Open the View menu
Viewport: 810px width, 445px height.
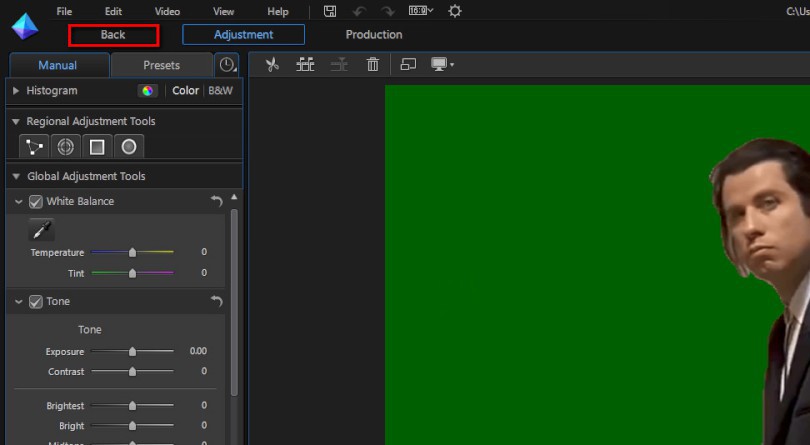(223, 11)
